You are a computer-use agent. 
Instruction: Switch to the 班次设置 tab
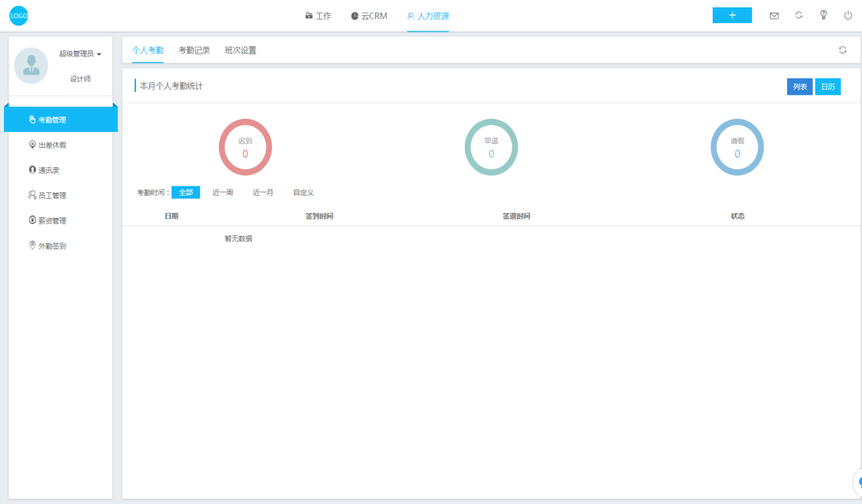point(241,50)
